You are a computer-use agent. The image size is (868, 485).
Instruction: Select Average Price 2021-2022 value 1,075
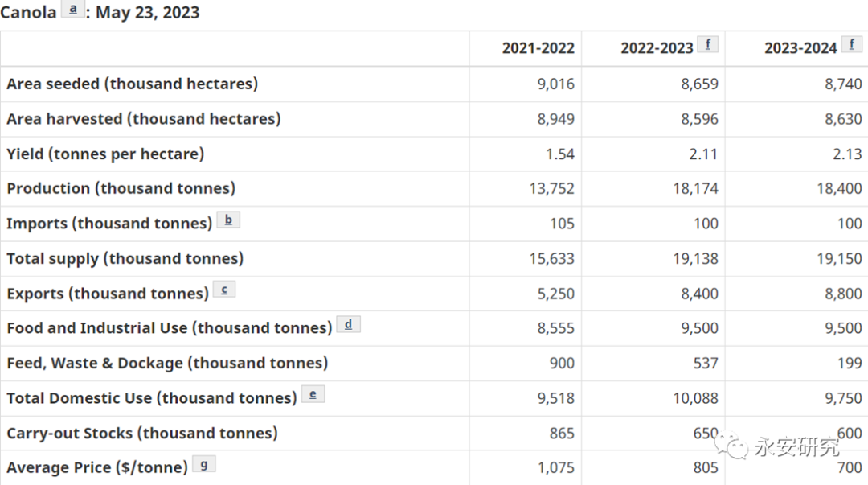click(x=555, y=467)
